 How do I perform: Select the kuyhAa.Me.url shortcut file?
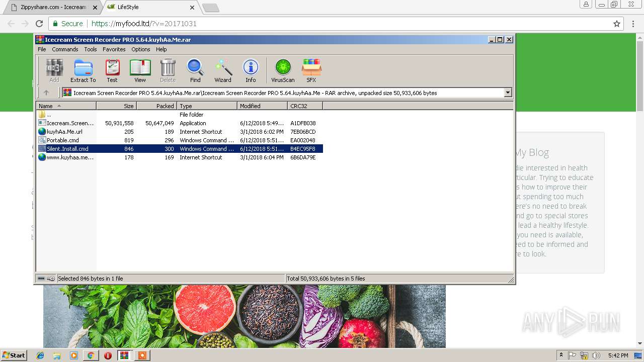pos(60,132)
